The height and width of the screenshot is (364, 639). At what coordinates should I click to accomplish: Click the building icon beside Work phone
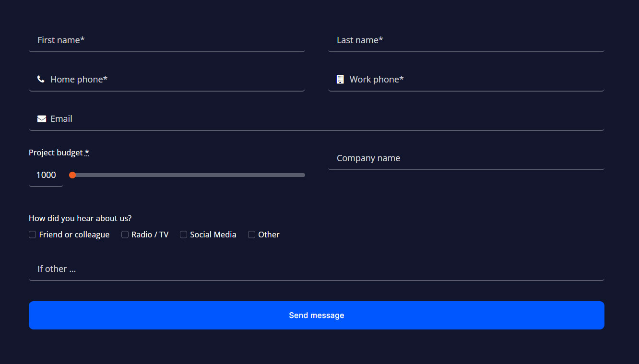(x=340, y=79)
